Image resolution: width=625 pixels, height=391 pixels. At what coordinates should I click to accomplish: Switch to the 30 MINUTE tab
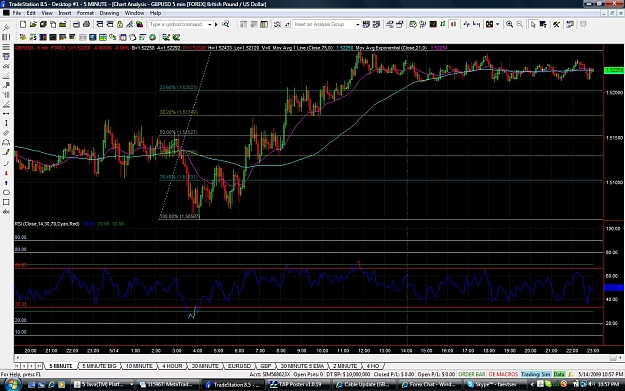tap(205, 366)
